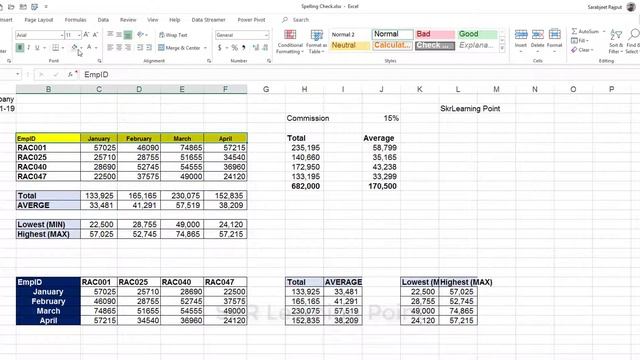The width and height of the screenshot is (640, 360).
Task: Toggle Wrap Text
Action: point(173,35)
